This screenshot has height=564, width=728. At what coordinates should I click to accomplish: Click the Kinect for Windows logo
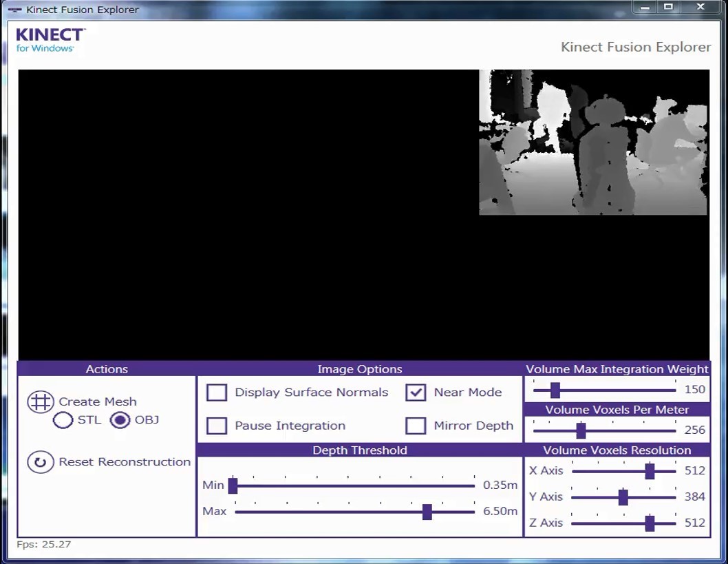pos(50,40)
